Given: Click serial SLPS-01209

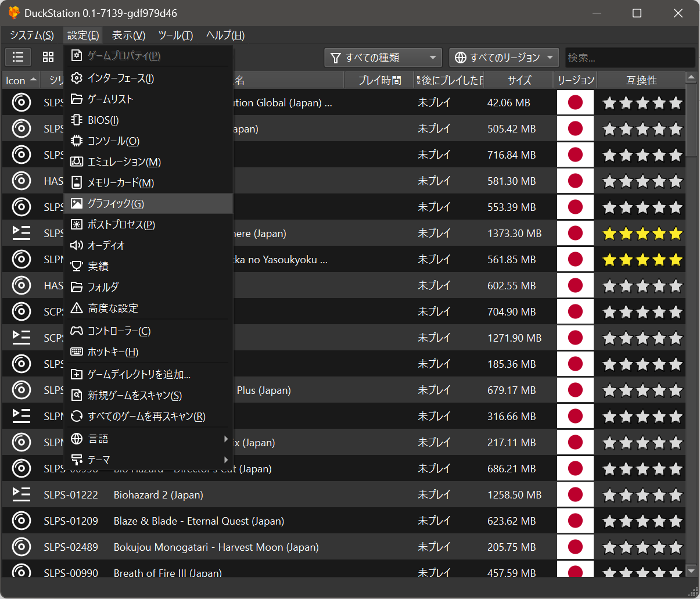Looking at the screenshot, I should (71, 521).
